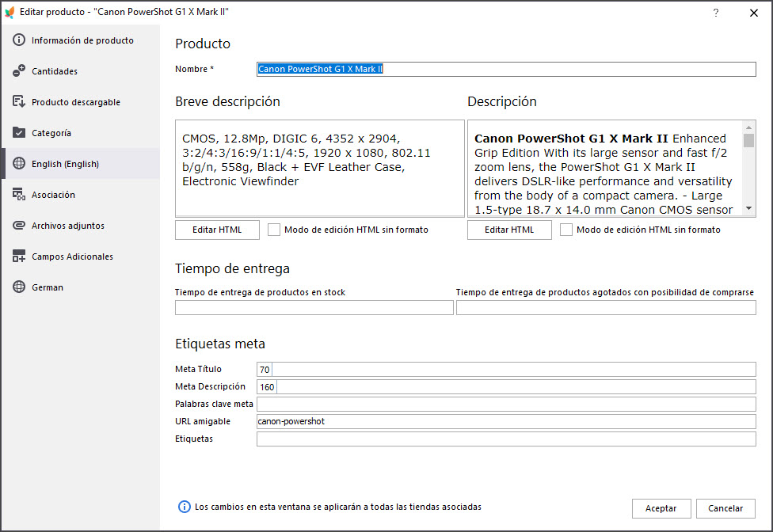Image resolution: width=773 pixels, height=532 pixels.
Task: Open the Archivos adjuntos section
Action: pos(81,226)
